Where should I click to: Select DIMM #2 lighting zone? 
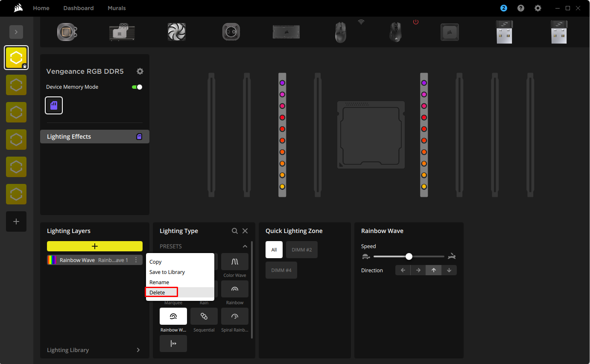point(302,250)
